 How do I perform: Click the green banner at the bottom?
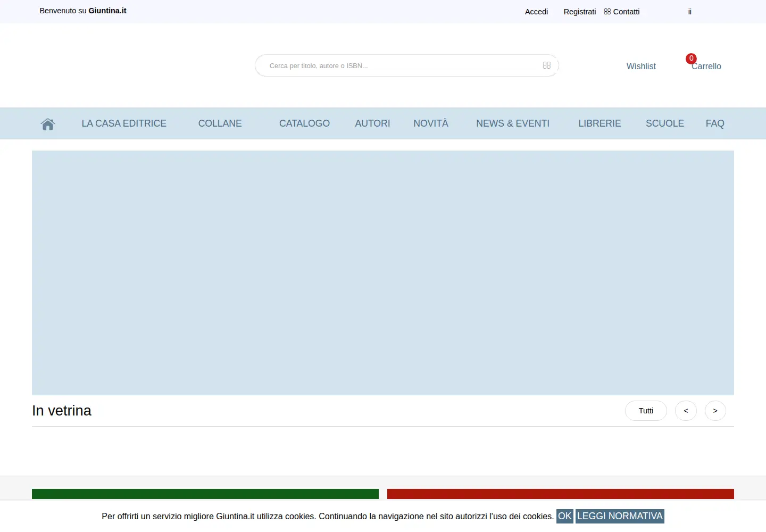[x=205, y=494]
